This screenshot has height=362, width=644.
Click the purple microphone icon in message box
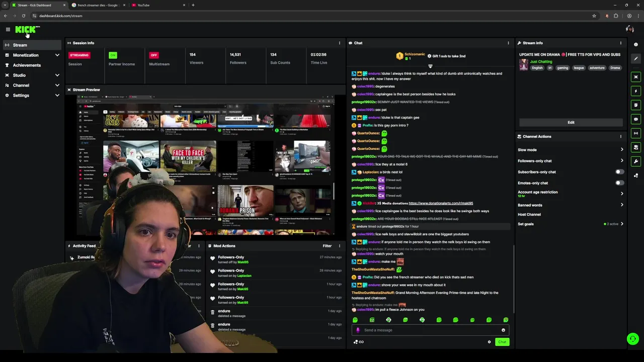pyautogui.click(x=358, y=330)
